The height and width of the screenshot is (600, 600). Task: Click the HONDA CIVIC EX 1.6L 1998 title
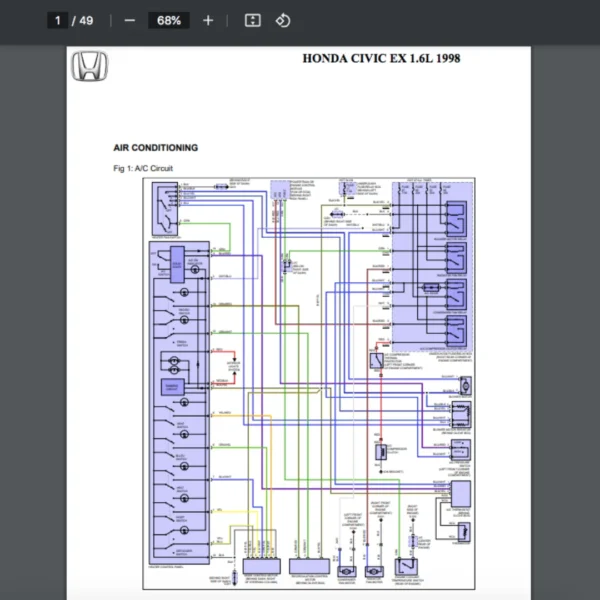point(381,58)
